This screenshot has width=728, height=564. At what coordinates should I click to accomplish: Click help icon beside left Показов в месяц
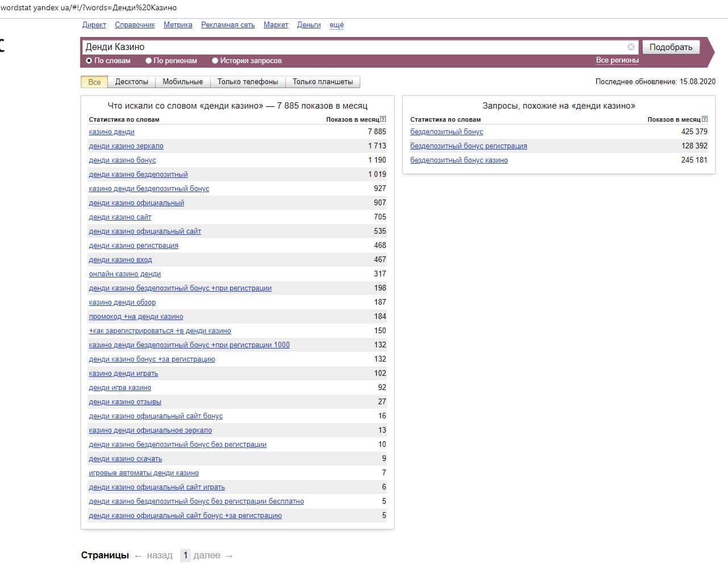click(383, 119)
